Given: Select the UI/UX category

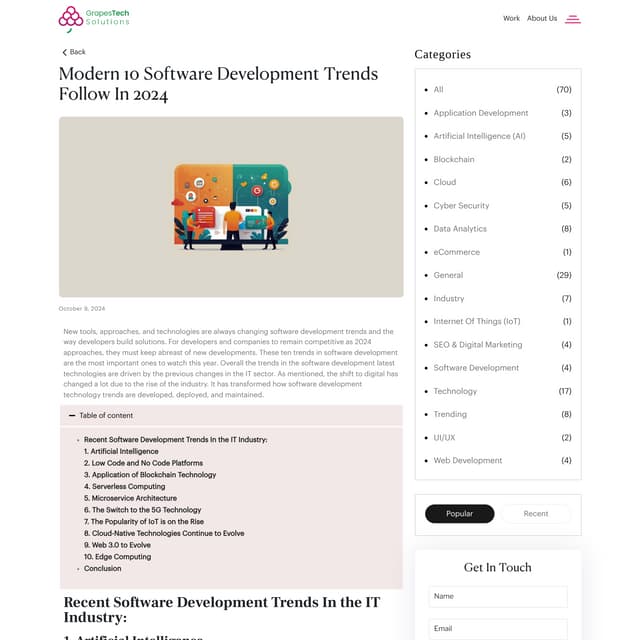Looking at the screenshot, I should (444, 438).
